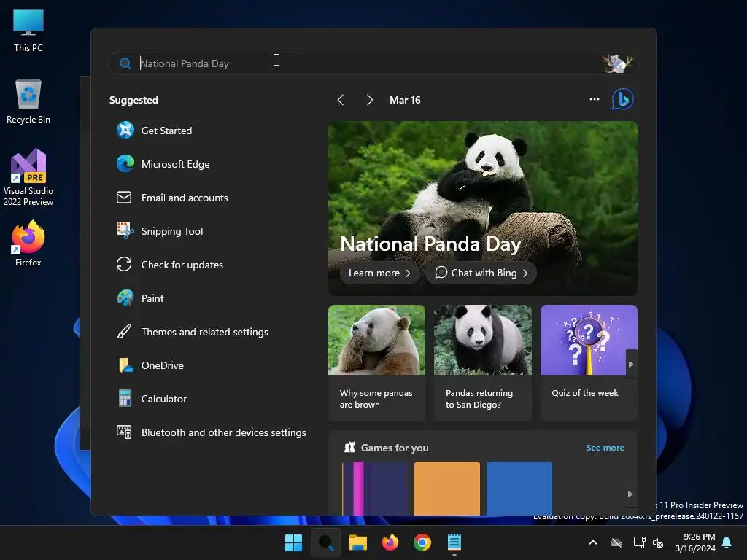Launch Microsoft Edge from suggested list
This screenshot has width=747, height=560.
tap(125, 164)
